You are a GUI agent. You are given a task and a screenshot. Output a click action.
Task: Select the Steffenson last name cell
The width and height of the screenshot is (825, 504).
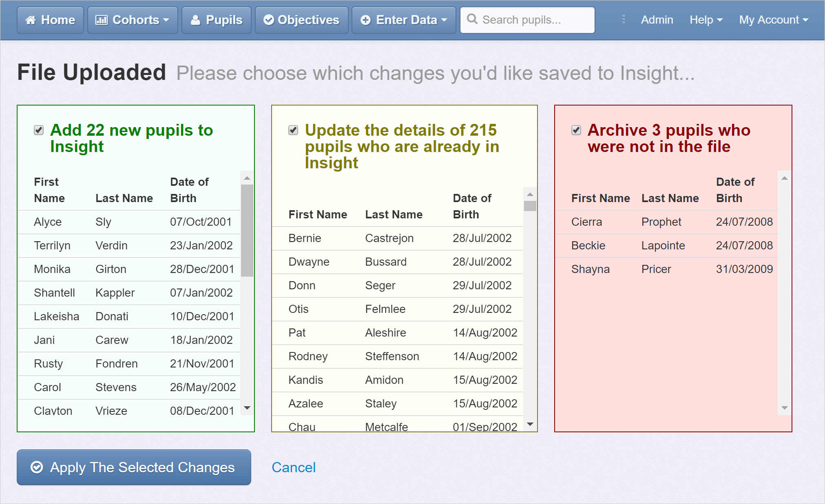tap(392, 357)
